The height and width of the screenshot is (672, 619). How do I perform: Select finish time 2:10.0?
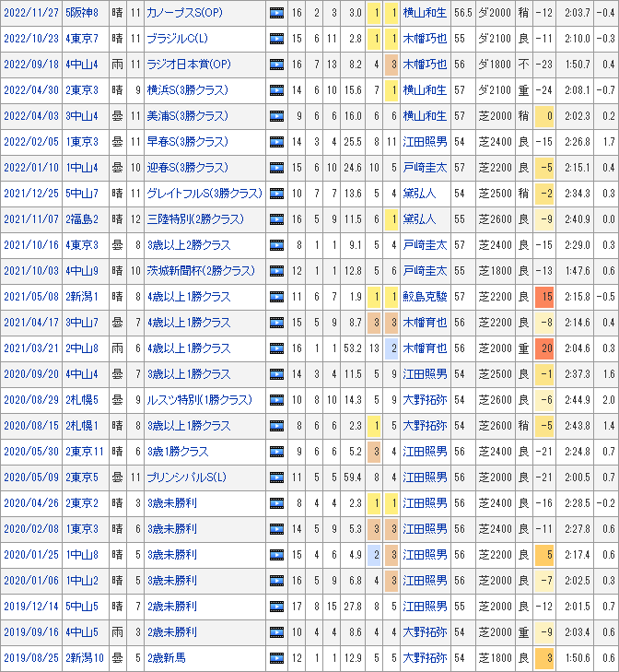coord(578,39)
